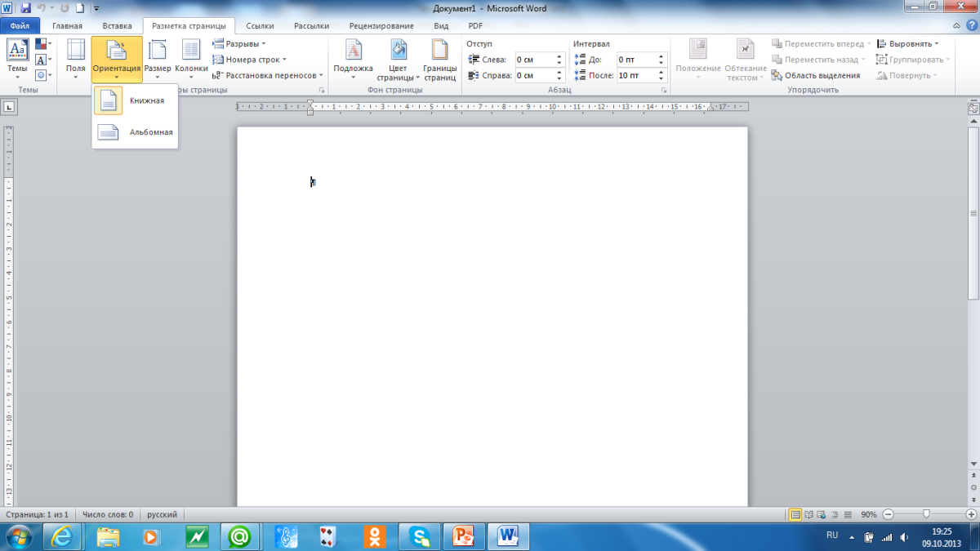
Task: Open the page setup dialog launcher
Action: [x=322, y=91]
